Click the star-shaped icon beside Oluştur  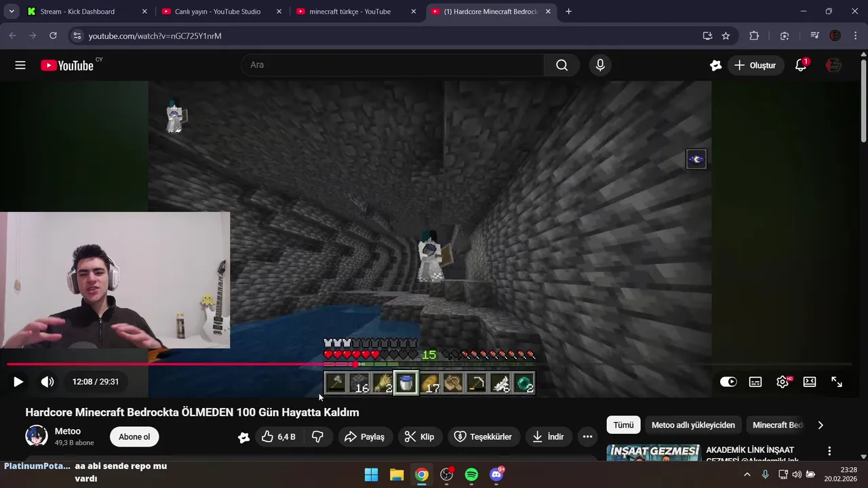(715, 65)
